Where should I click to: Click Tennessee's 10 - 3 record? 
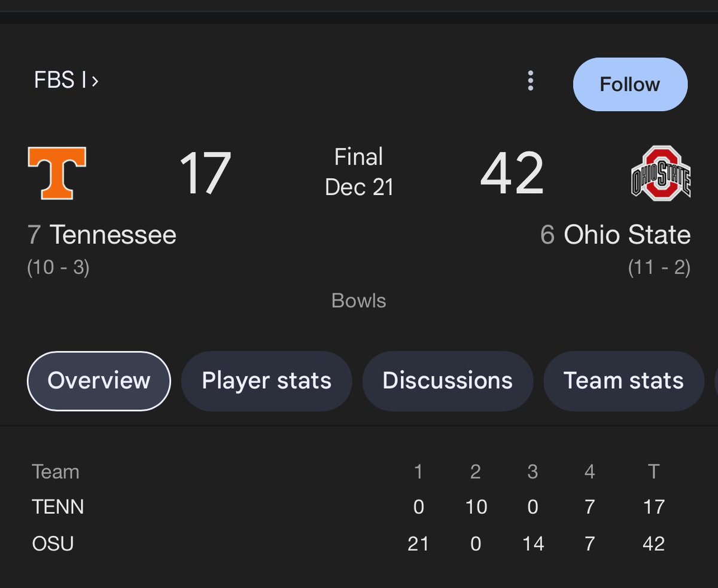58,267
